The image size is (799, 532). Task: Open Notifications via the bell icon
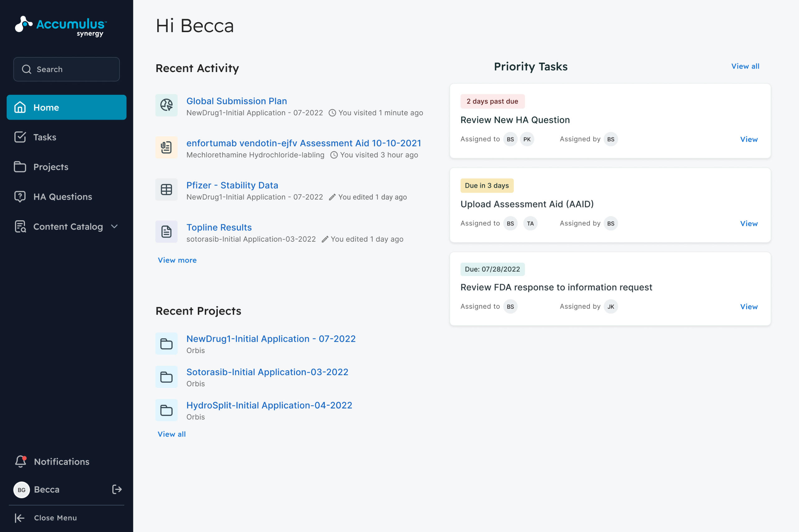pos(20,462)
